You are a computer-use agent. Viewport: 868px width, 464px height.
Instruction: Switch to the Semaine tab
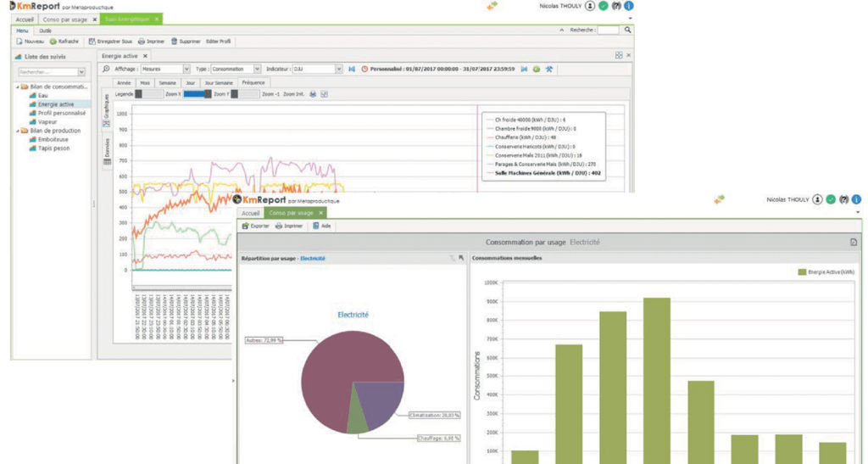click(166, 83)
